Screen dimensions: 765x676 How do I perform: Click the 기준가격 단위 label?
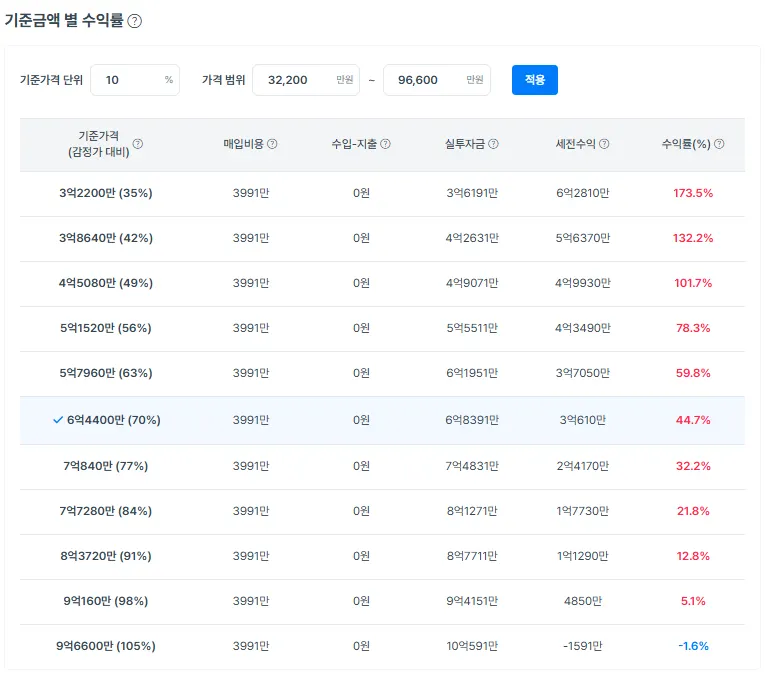[x=51, y=80]
